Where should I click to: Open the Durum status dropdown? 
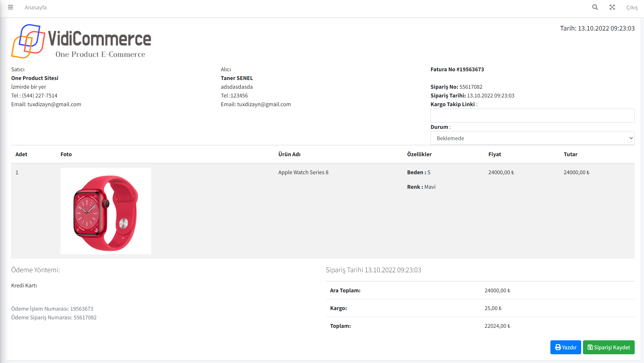[x=532, y=138]
